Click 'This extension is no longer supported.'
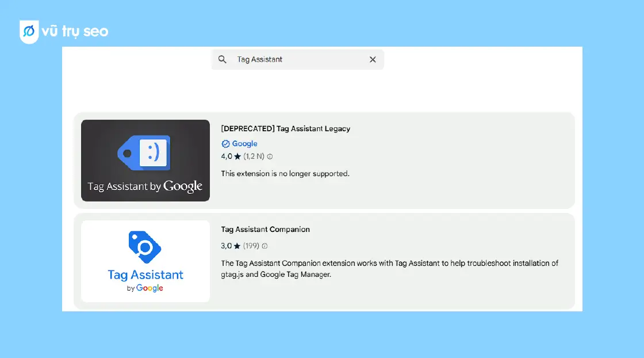Viewport: 644px width, 358px height. click(285, 173)
